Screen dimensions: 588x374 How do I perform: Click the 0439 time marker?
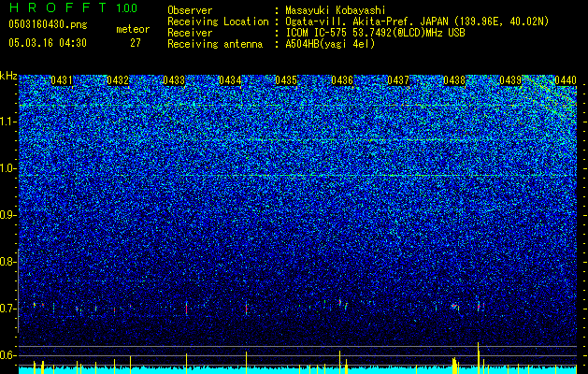(510, 80)
